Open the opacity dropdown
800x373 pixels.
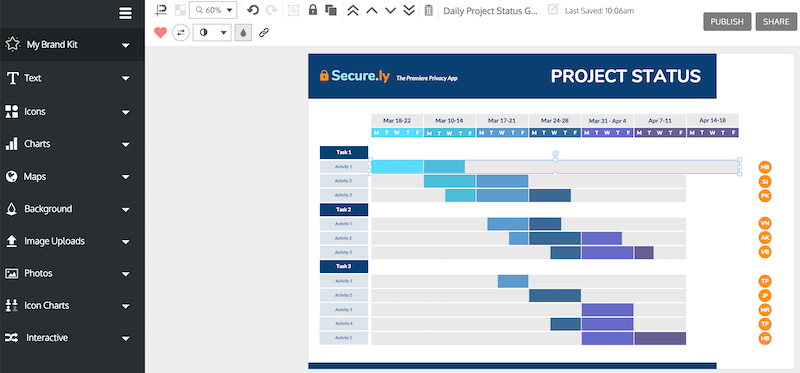tap(212, 33)
